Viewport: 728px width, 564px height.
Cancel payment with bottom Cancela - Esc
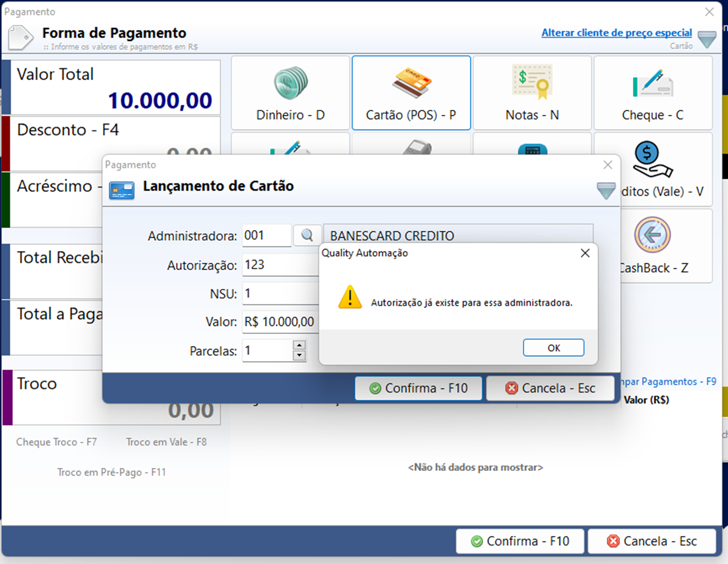[x=652, y=541]
